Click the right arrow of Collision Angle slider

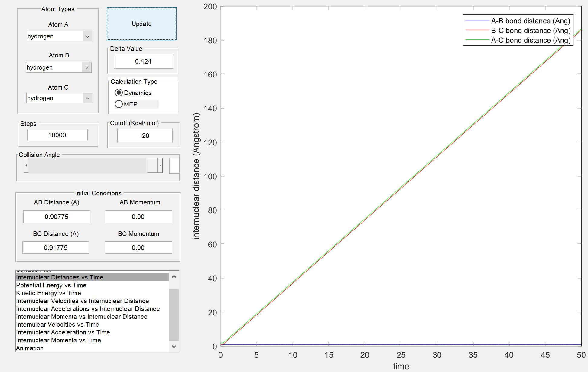tap(160, 165)
